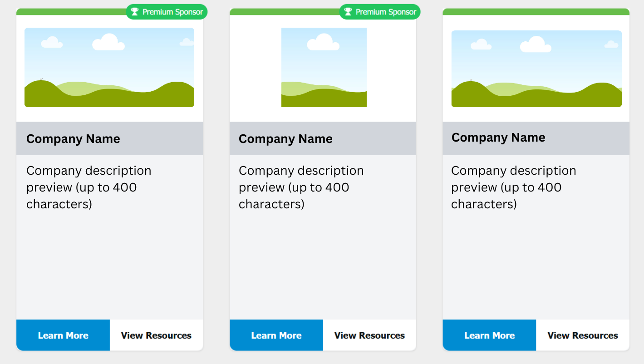Open Learn More on the first card
This screenshot has height=364, width=644.
click(63, 335)
